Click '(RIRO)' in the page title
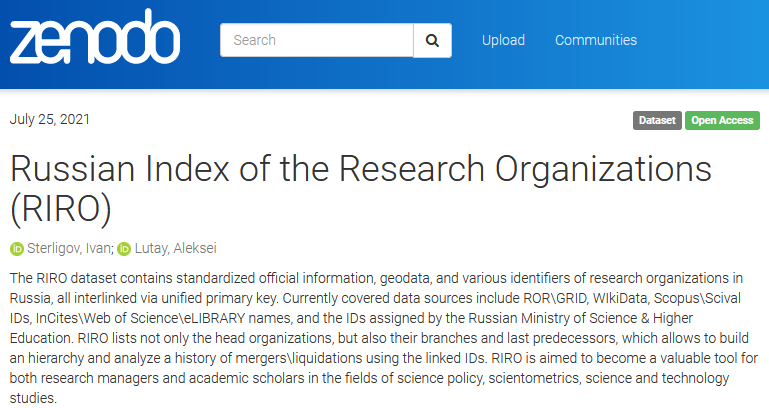The height and width of the screenshot is (408, 769). [x=60, y=209]
